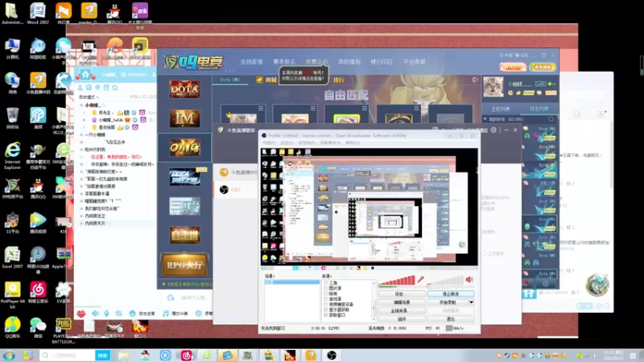Open the hamburger menu on first room card
This screenshot has width=644, height=362.
[261, 109]
